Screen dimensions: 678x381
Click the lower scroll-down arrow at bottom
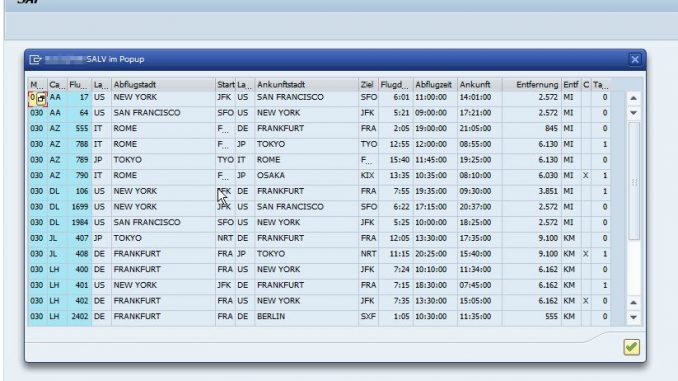[x=633, y=317]
